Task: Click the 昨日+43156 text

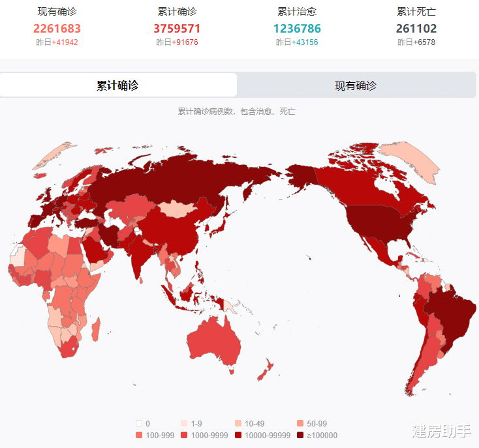Action: click(297, 42)
